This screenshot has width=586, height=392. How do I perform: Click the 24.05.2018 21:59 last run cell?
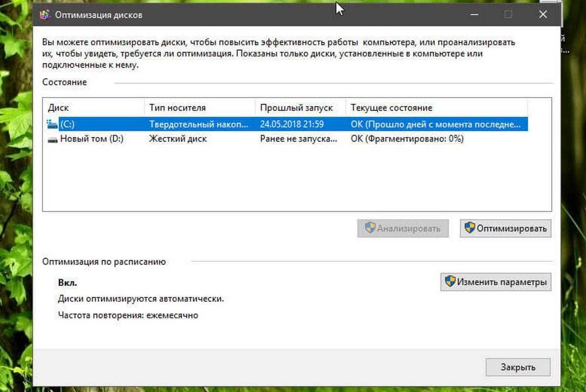pyautogui.click(x=292, y=124)
